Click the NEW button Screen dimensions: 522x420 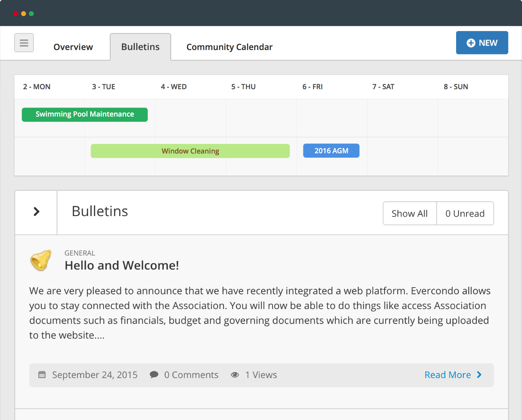tap(482, 43)
